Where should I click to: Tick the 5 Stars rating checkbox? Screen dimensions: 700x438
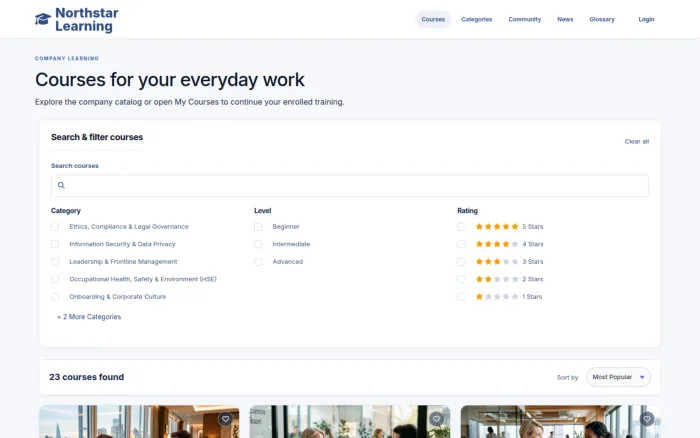point(461,227)
